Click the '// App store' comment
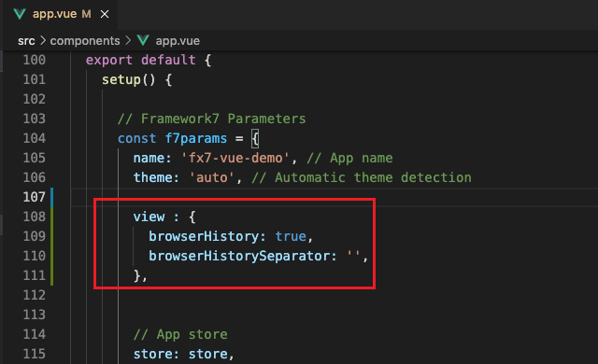The height and width of the screenshot is (364, 598). click(x=180, y=334)
